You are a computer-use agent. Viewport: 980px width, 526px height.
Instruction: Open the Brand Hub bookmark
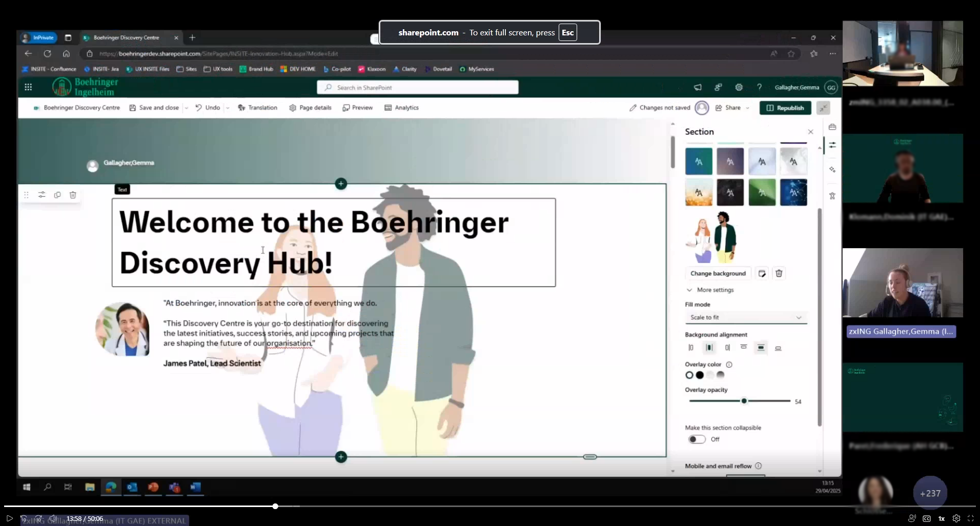point(256,69)
